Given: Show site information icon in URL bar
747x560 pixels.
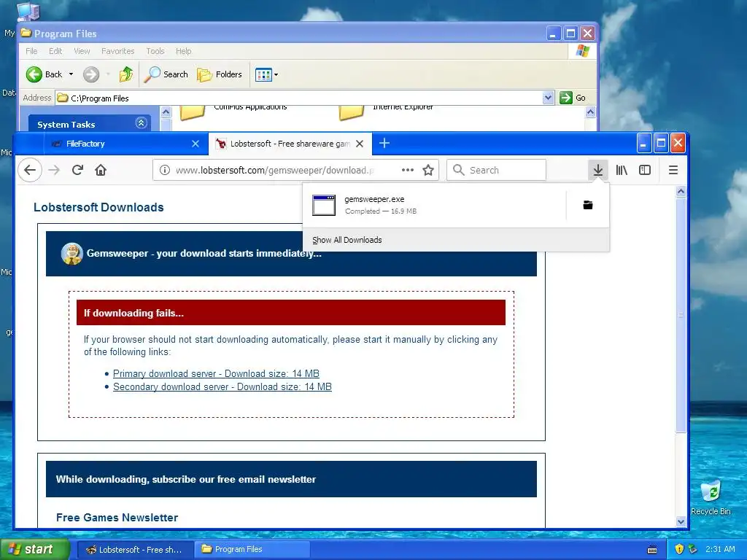Looking at the screenshot, I should click(x=164, y=170).
